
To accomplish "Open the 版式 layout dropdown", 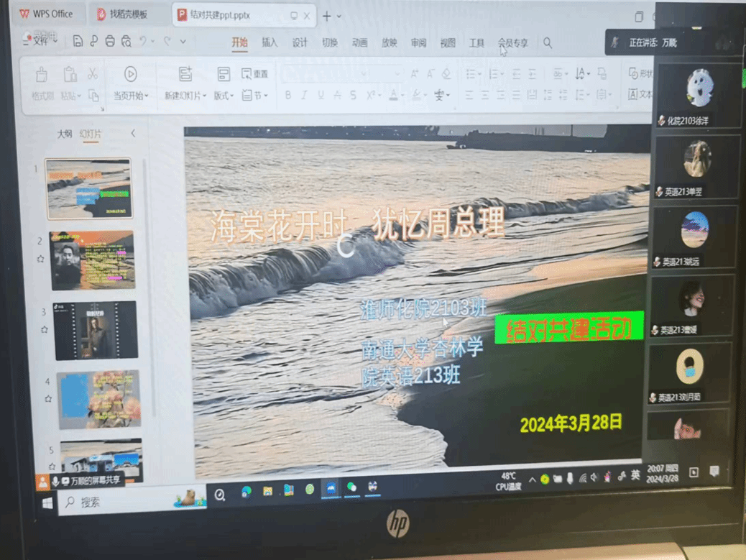I will (x=224, y=96).
